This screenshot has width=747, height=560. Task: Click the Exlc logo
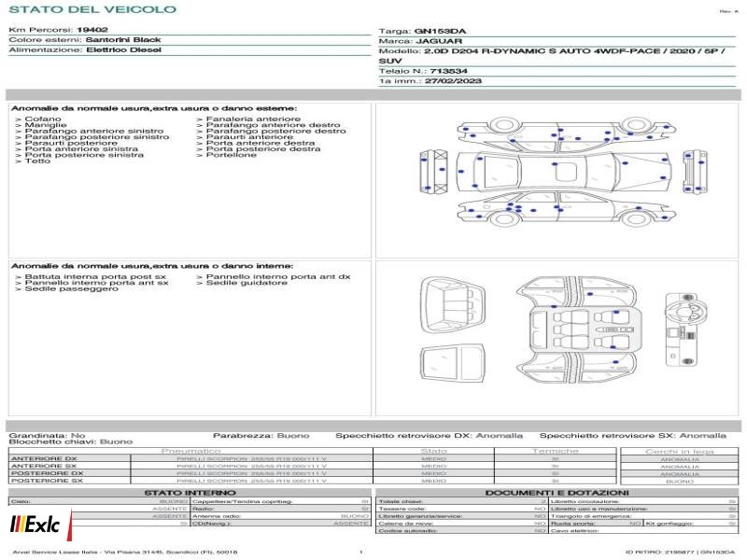(40, 525)
